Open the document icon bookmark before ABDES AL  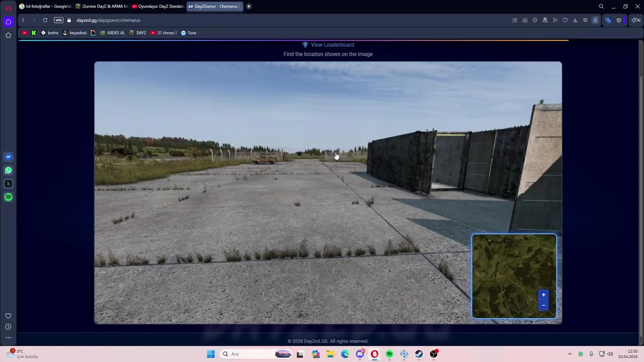pyautogui.click(x=93, y=33)
